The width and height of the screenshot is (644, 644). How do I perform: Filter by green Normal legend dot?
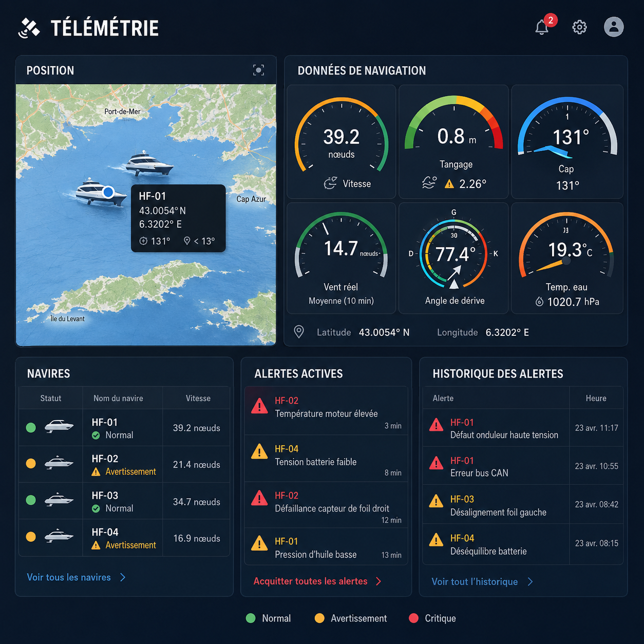[x=251, y=618]
